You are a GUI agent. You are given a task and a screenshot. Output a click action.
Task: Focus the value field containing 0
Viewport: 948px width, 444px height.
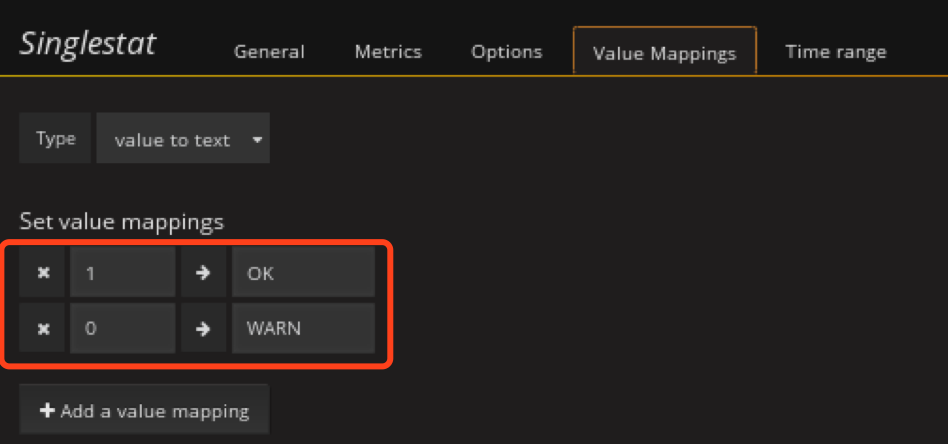coord(122,328)
